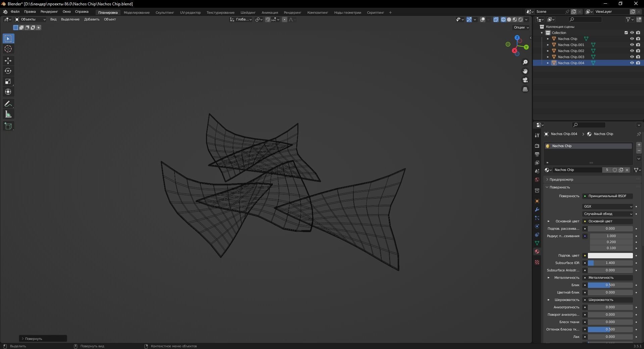
Task: Toggle snapping magnet in header
Action: pos(267,19)
